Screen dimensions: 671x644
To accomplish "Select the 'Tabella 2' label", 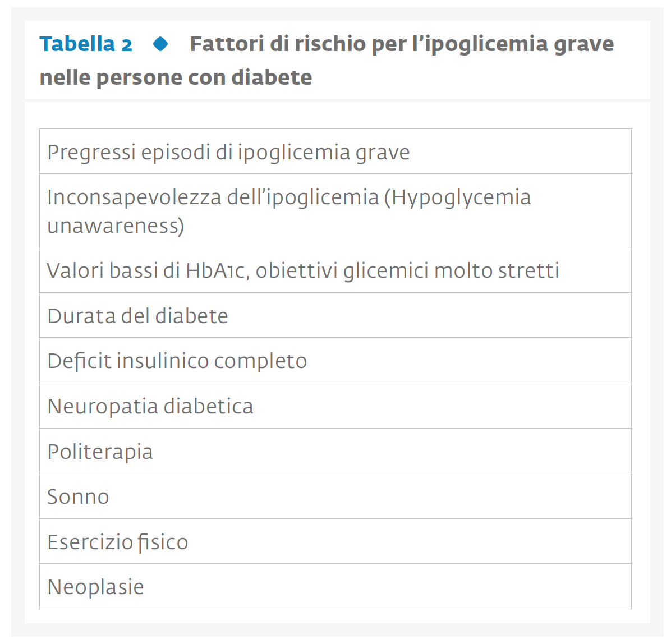I will pyautogui.click(x=86, y=44).
